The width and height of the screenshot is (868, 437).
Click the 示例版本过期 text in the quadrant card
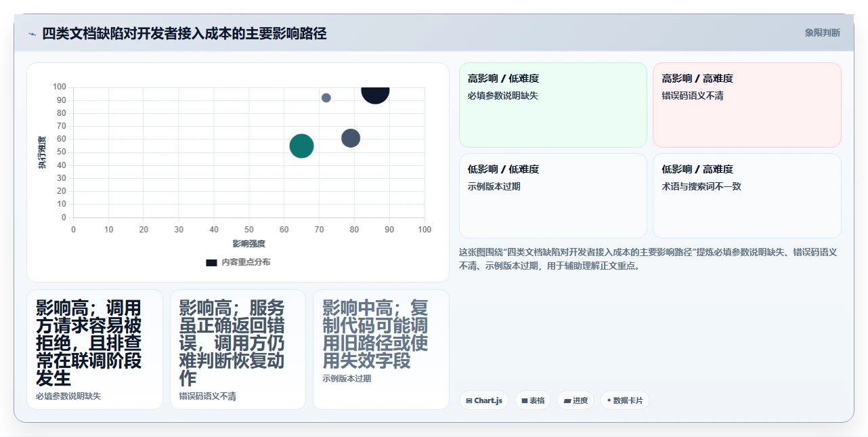coord(494,186)
